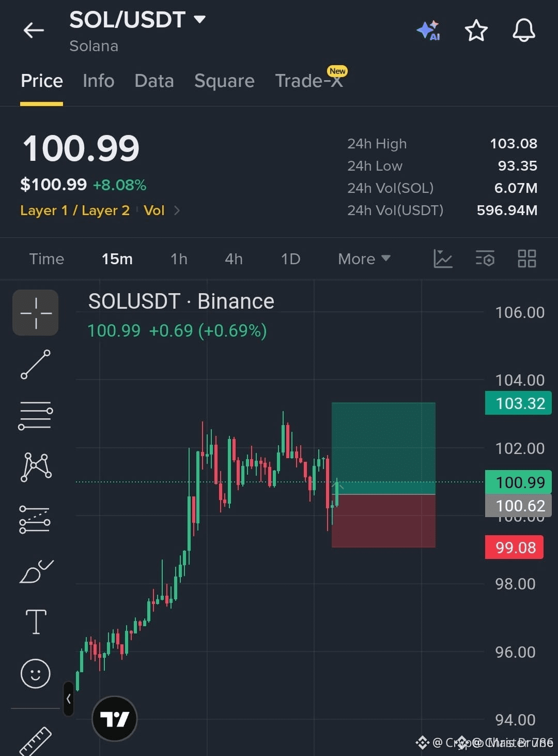The height and width of the screenshot is (756, 558).
Task: Open the grid layout icon
Action: pyautogui.click(x=526, y=259)
